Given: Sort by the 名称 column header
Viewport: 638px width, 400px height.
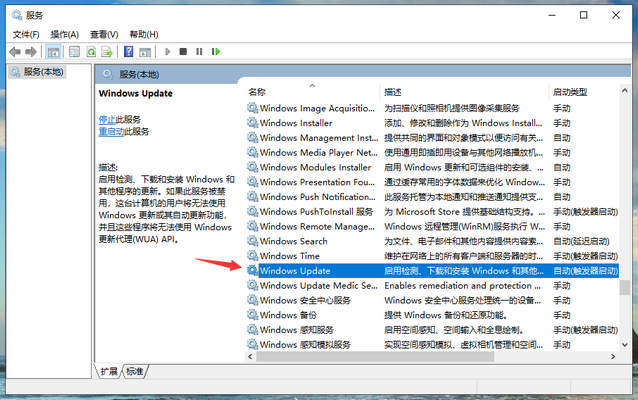Looking at the screenshot, I should pos(258,92).
